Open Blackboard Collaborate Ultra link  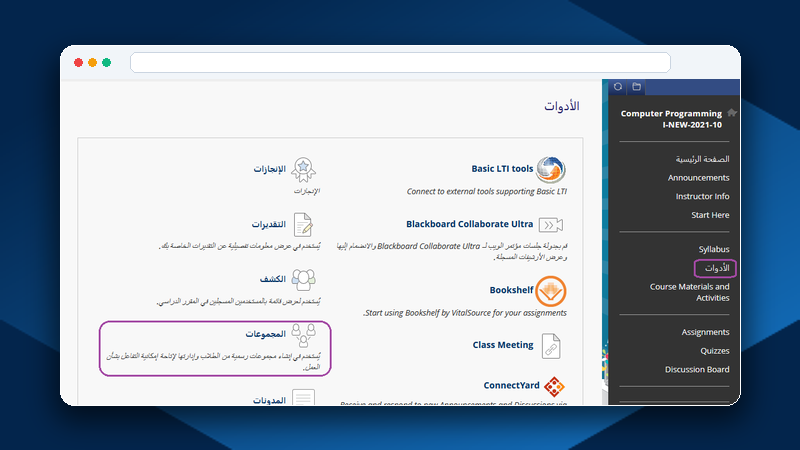pos(469,224)
